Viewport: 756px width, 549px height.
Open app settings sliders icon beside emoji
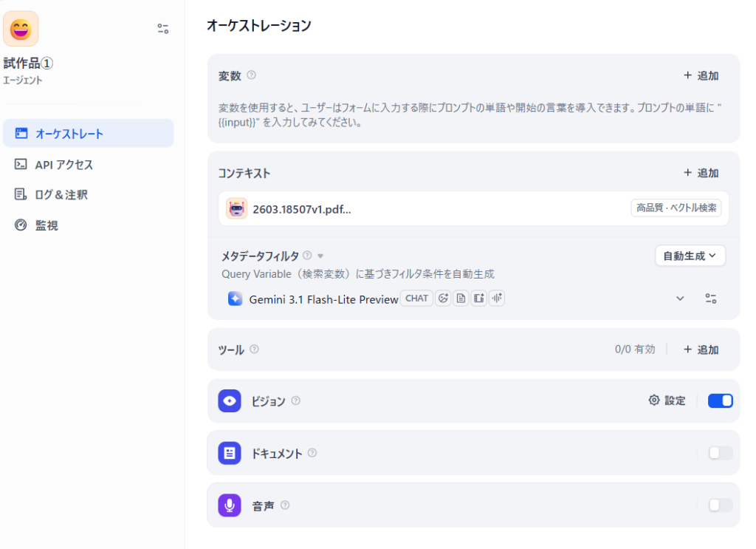[x=163, y=29]
